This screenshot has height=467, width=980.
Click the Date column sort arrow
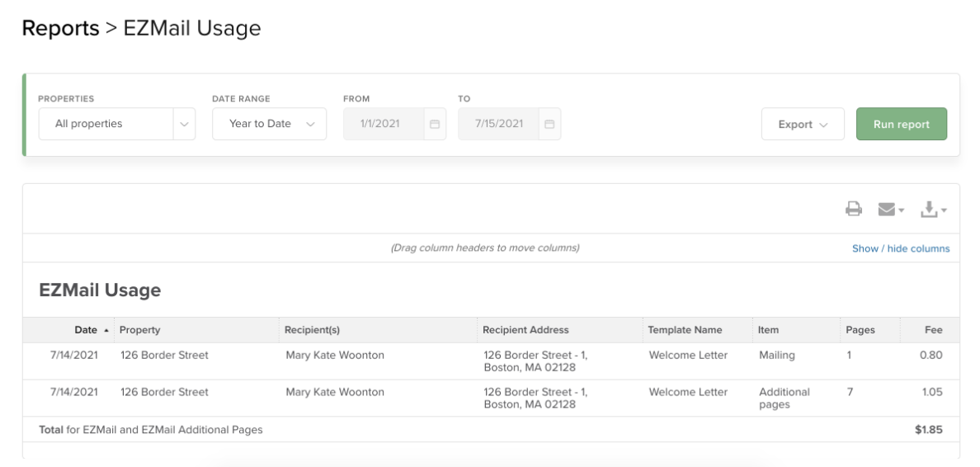[x=105, y=330]
